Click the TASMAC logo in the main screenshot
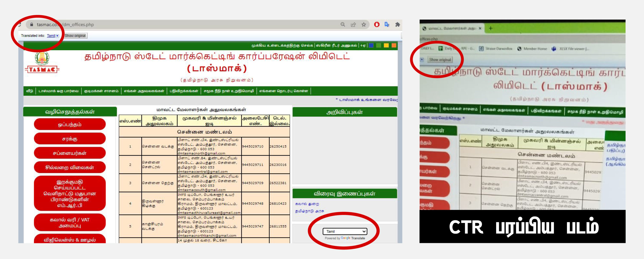 click(42, 62)
